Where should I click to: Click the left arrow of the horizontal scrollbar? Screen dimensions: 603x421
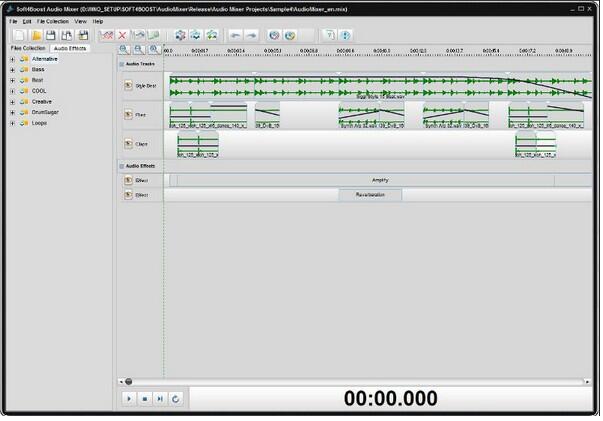[121, 382]
